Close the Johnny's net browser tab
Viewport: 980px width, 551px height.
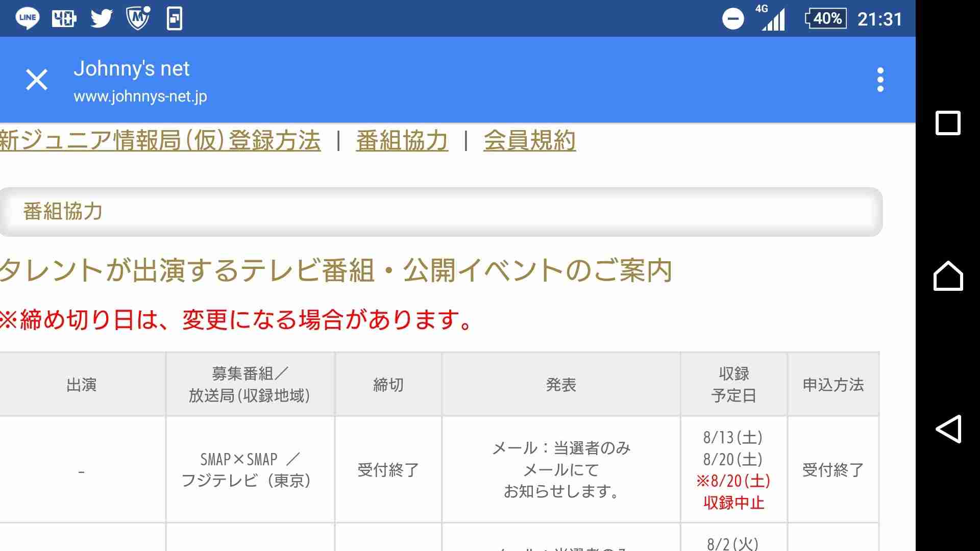point(37,80)
